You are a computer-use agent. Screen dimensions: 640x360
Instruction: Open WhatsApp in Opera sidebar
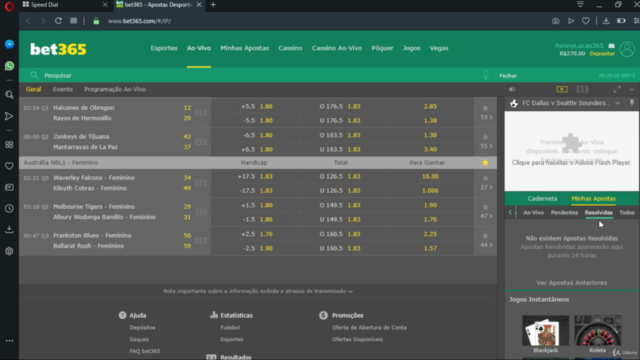tap(9, 66)
